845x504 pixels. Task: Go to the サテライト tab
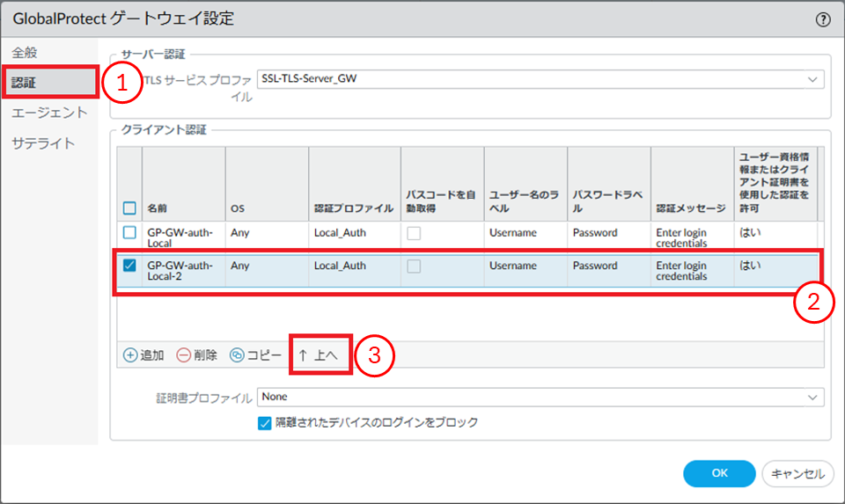[43, 143]
